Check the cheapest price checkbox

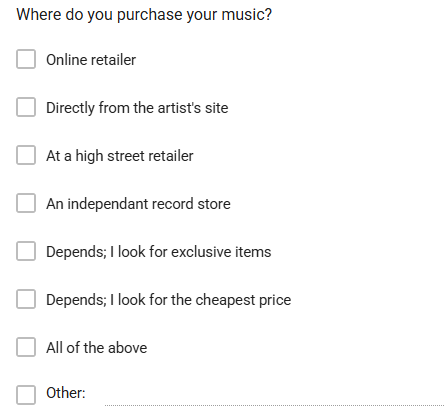[26, 299]
